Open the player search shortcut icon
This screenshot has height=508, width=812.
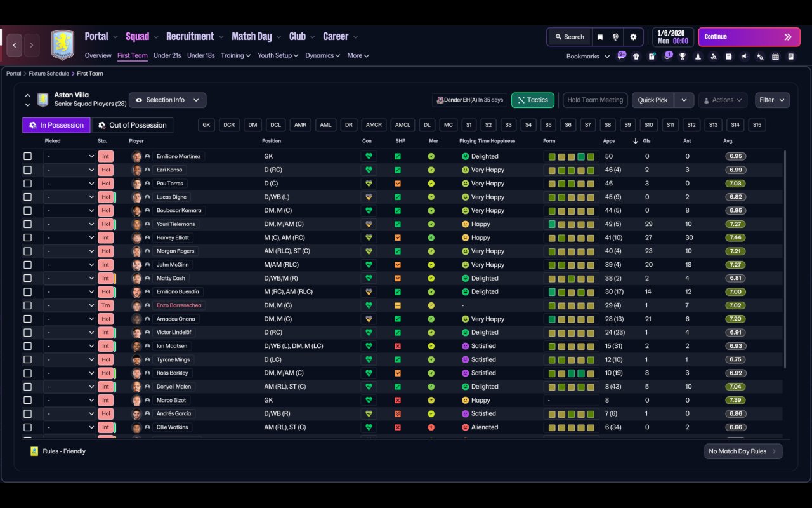pyautogui.click(x=713, y=57)
